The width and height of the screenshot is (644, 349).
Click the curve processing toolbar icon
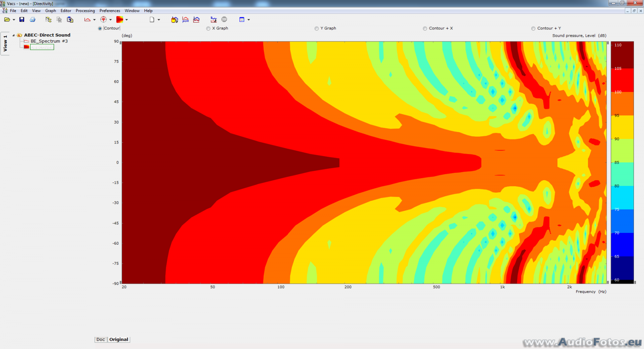point(214,19)
